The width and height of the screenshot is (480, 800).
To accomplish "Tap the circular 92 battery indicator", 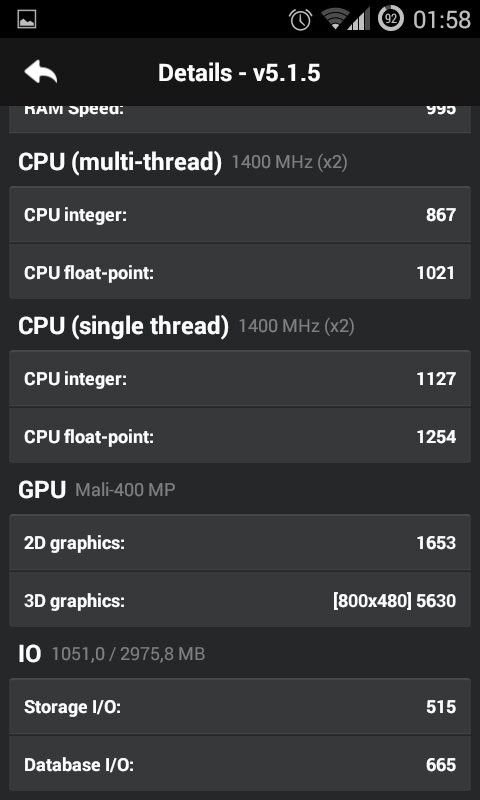I will [391, 19].
